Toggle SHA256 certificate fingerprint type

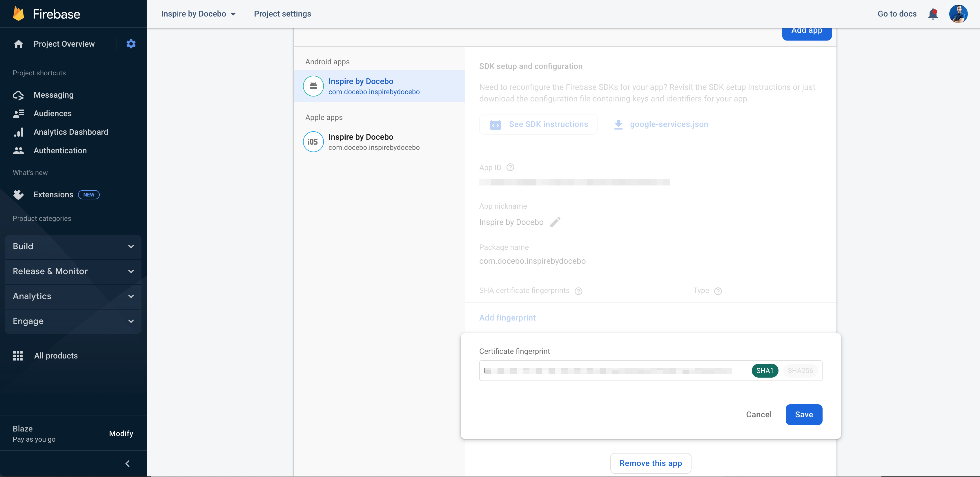[800, 370]
